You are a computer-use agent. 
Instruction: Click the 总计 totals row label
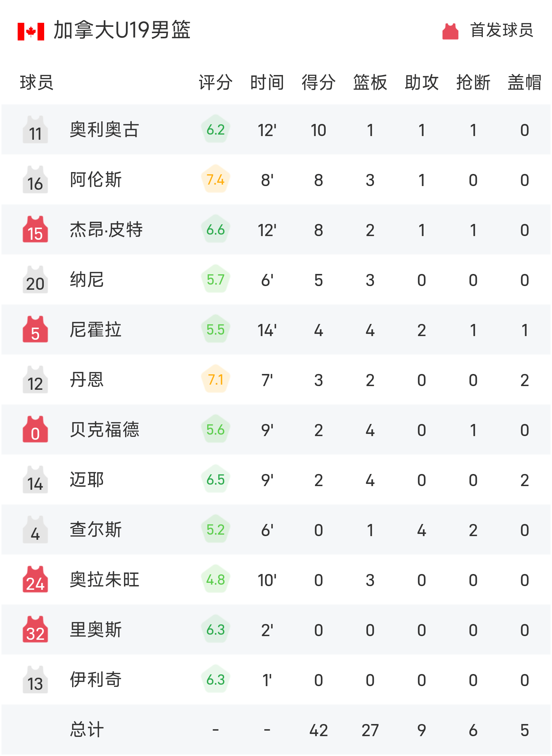pos(87,730)
